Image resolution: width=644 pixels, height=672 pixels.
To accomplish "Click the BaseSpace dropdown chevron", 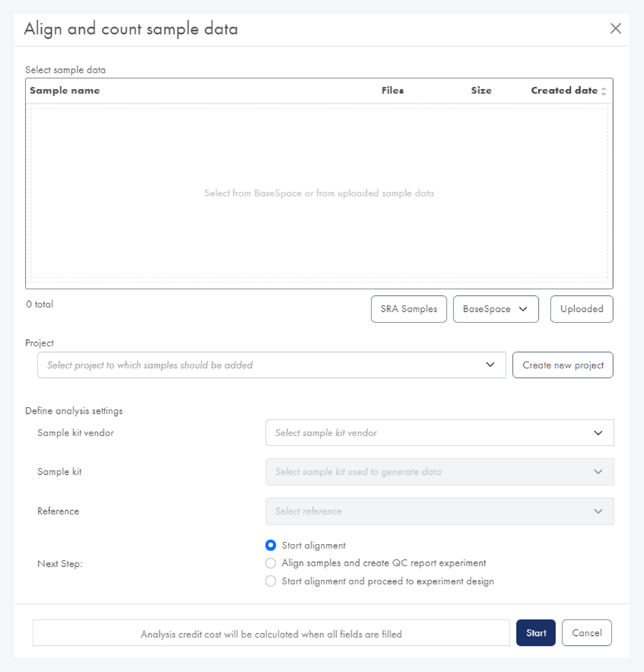I will coord(523,309).
